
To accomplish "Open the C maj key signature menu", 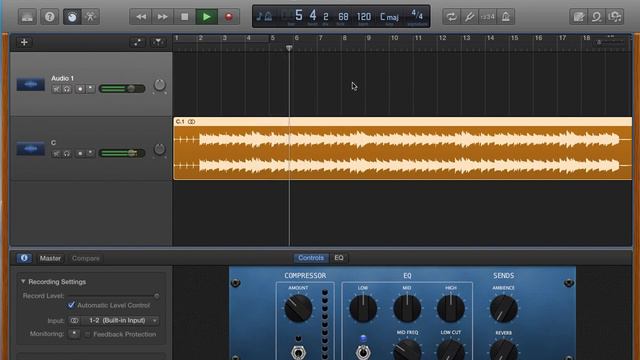I will click(x=389, y=17).
